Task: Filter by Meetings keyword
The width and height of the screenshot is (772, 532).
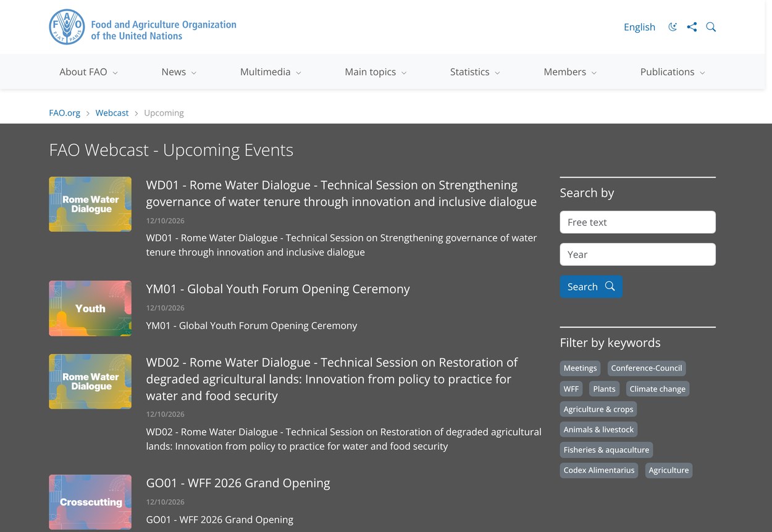Action: click(580, 368)
